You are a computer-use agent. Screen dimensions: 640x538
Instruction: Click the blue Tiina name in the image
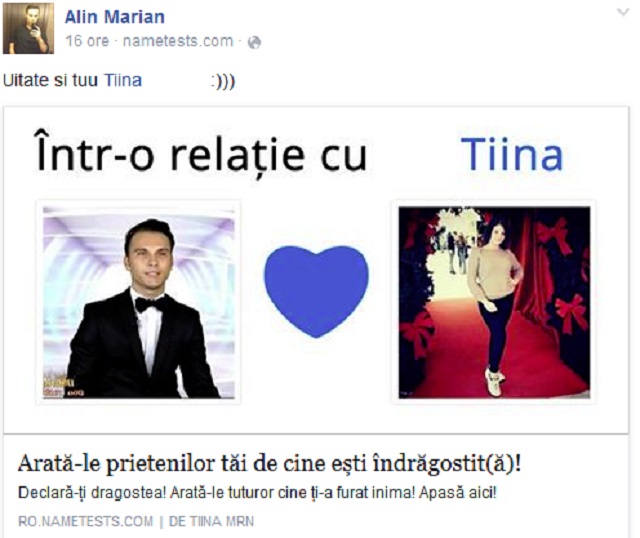click(x=512, y=154)
